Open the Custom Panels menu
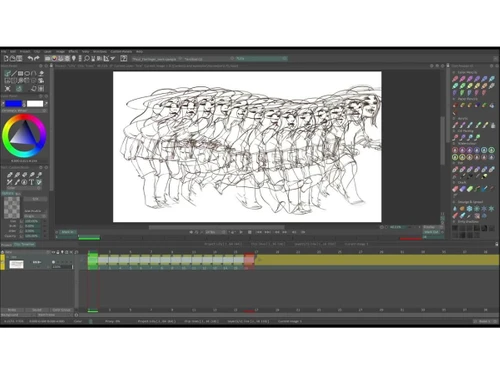 coord(121,52)
